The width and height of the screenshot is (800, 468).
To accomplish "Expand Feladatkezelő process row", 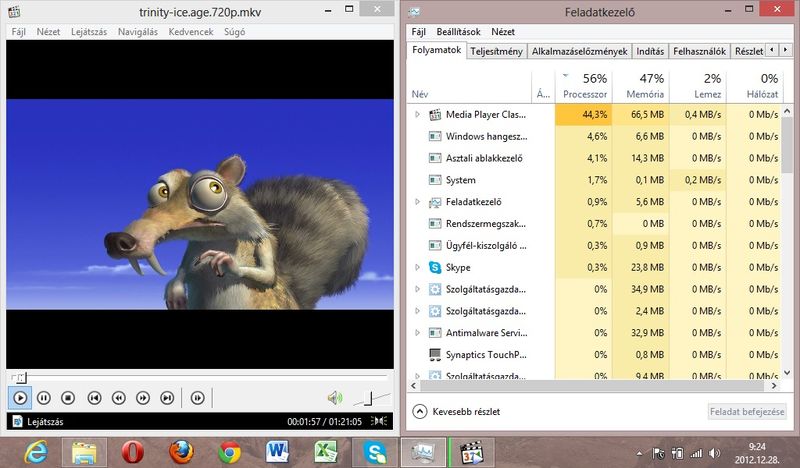I will pos(417,202).
